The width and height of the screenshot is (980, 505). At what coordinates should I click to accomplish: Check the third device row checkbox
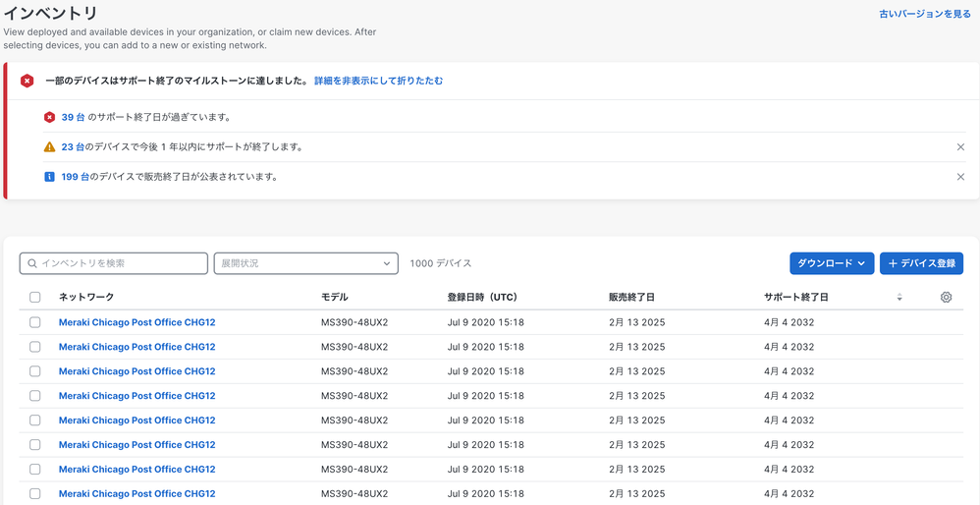35,371
